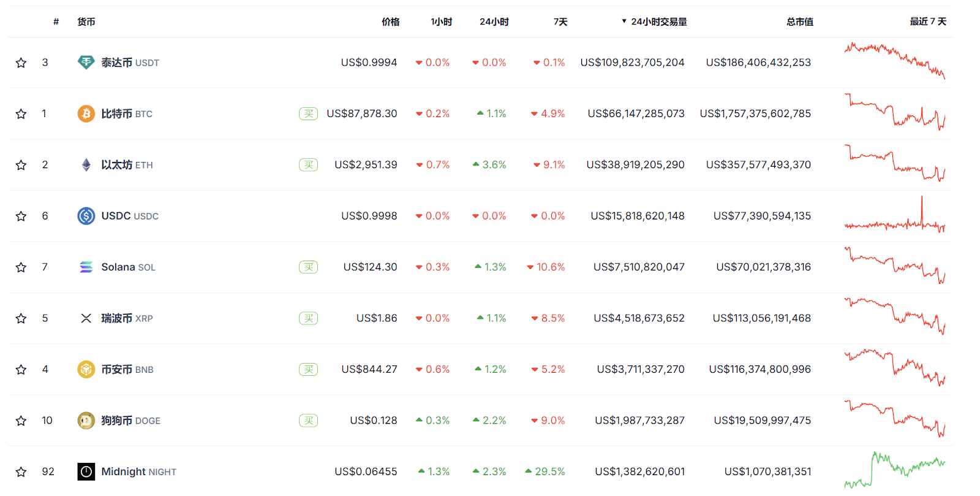Open the Midnight NIGHT coin page
This screenshot has height=496, width=980.
(138, 471)
